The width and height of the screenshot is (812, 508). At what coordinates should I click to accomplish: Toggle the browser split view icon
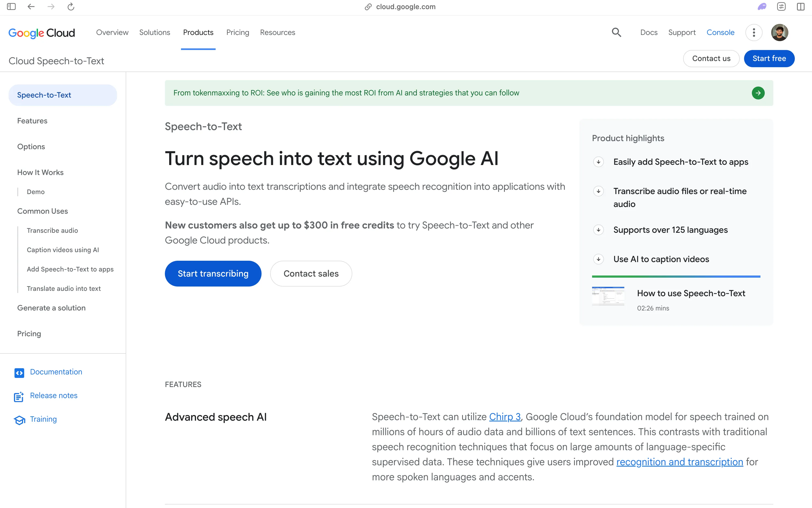[x=801, y=6]
